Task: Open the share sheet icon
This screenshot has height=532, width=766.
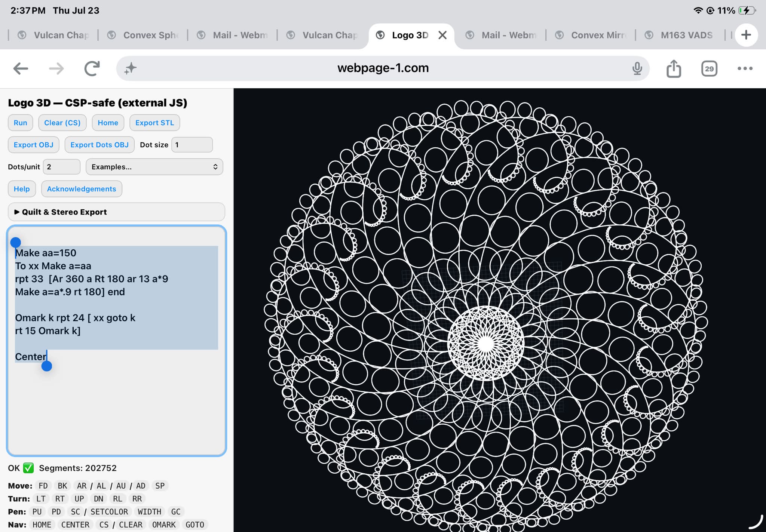Action: point(674,68)
